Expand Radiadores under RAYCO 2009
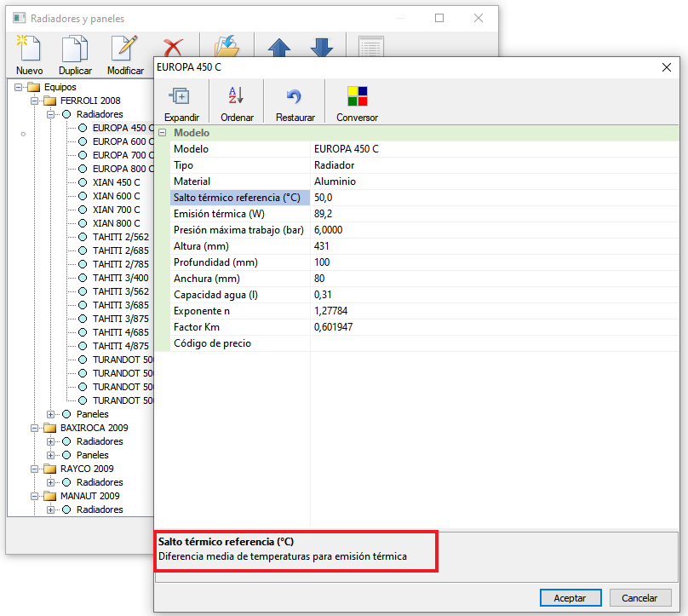The width and height of the screenshot is (688, 616). point(51,482)
